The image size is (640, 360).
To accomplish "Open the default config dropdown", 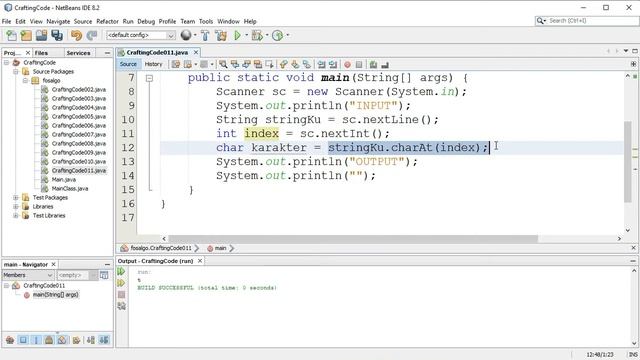I will click(x=171, y=36).
